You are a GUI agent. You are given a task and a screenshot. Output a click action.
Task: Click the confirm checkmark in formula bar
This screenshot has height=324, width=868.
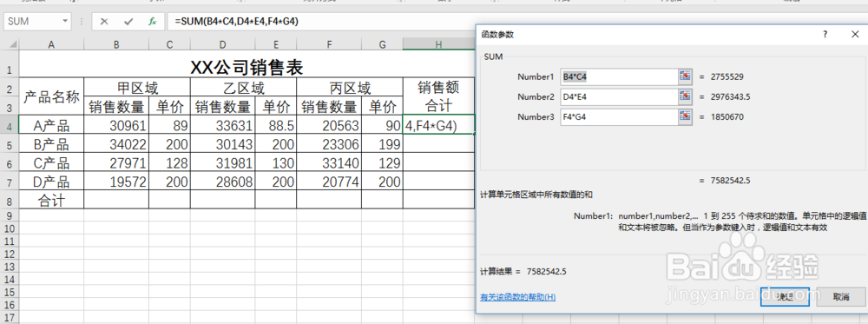128,22
